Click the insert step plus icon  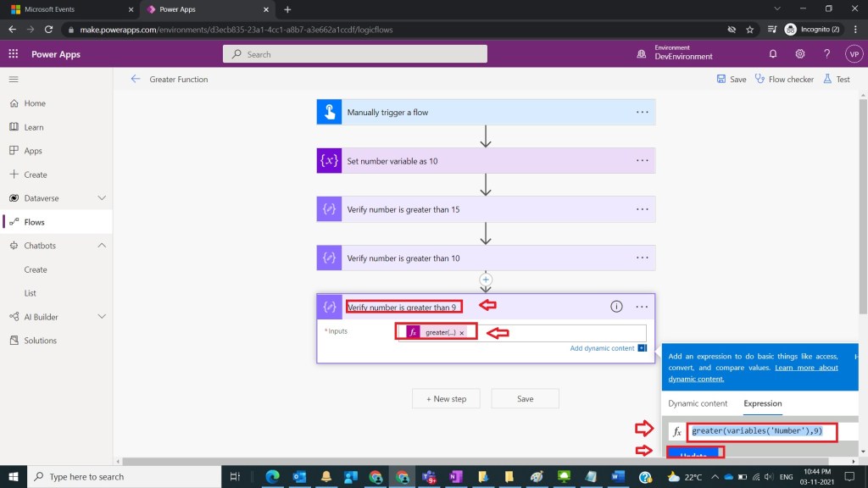coord(486,279)
